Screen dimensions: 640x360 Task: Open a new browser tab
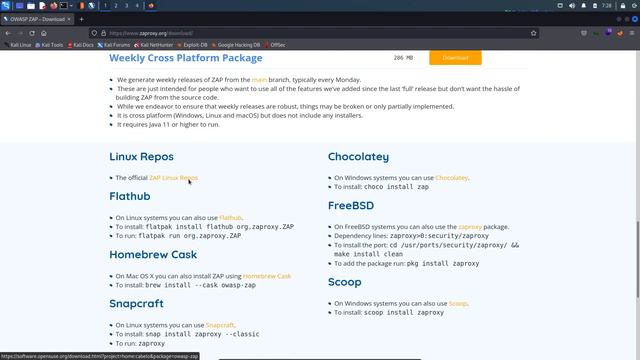[x=81, y=19]
